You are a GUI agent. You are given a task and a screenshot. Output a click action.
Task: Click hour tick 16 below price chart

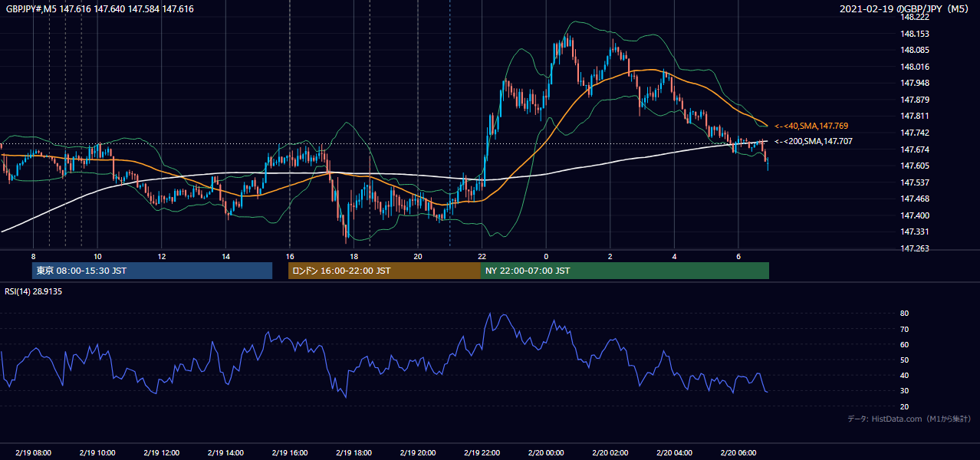point(289,256)
